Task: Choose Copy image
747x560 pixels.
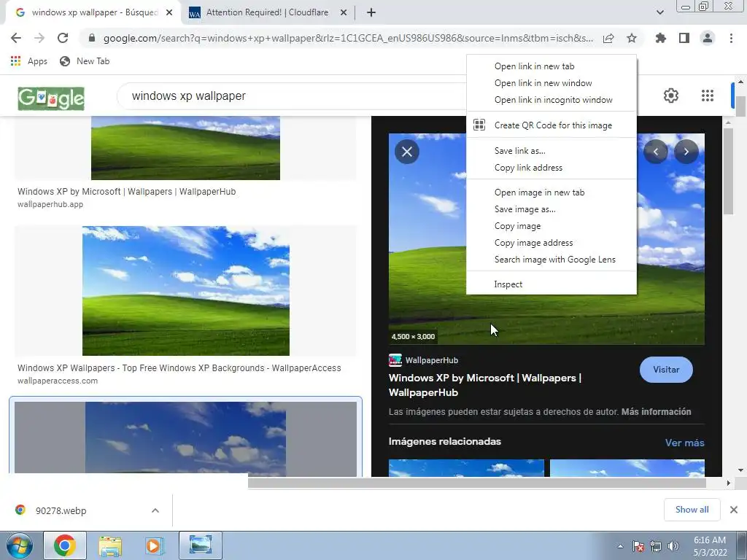Action: (x=551, y=226)
